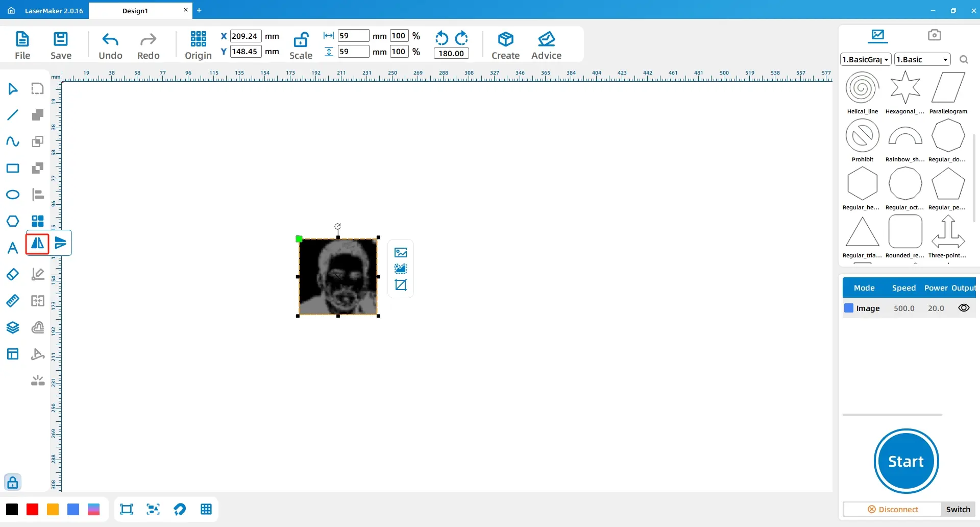Switch to the camera tab
980x527 pixels.
(934, 35)
